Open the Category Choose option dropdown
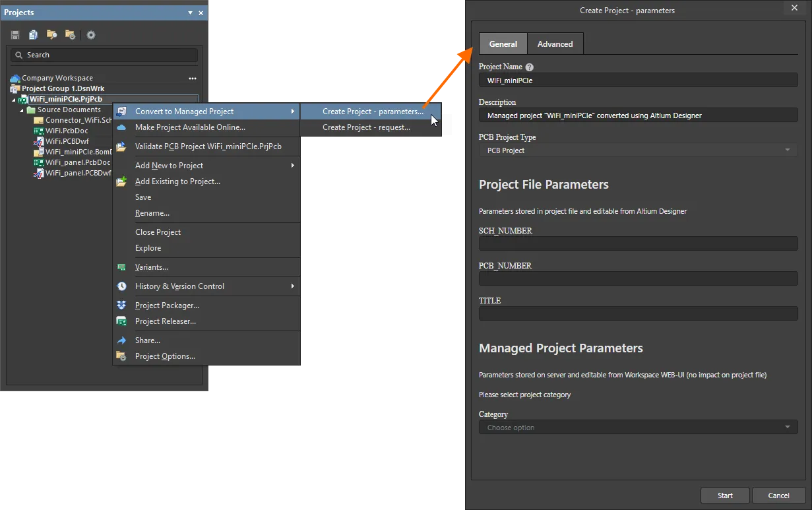Screen dimensions: 812x510 tap(639, 428)
